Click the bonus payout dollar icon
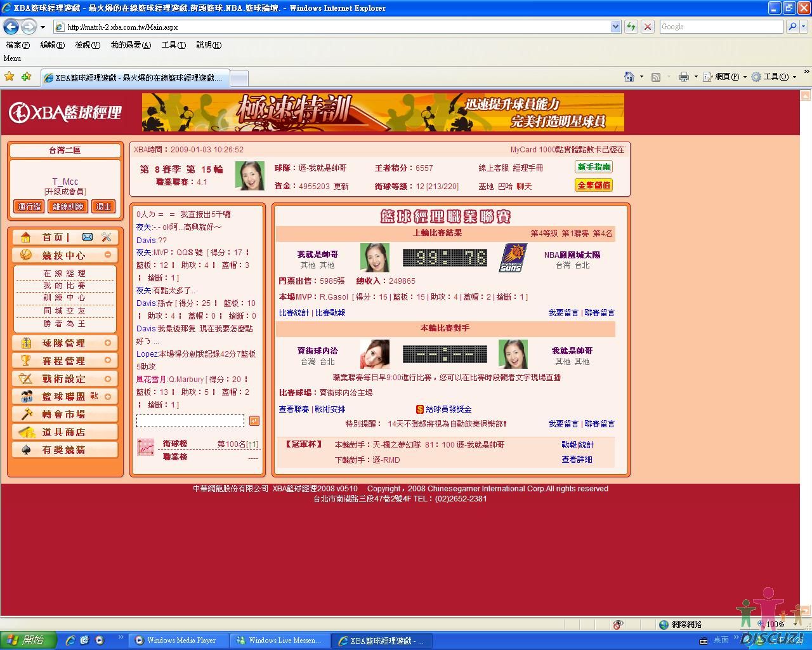Viewport: 812px width, 650px height. 419,409
